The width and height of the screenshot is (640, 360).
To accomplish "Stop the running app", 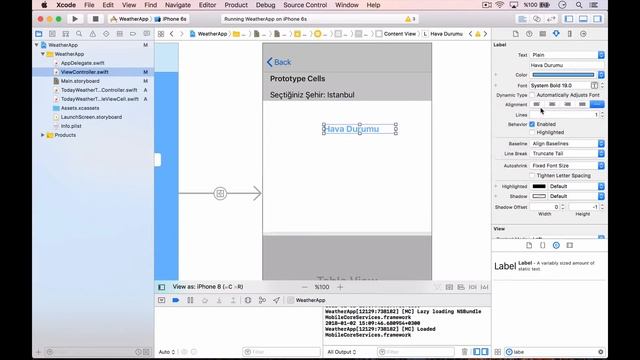I will [x=96, y=19].
